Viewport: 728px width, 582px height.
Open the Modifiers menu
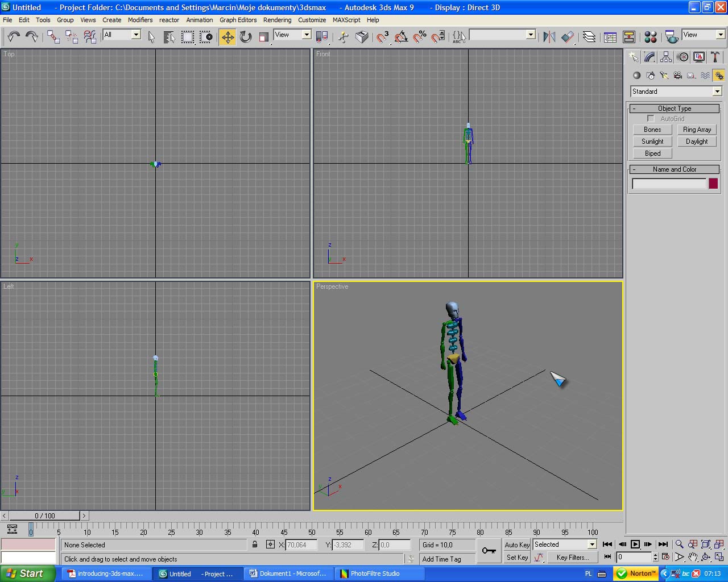[140, 20]
